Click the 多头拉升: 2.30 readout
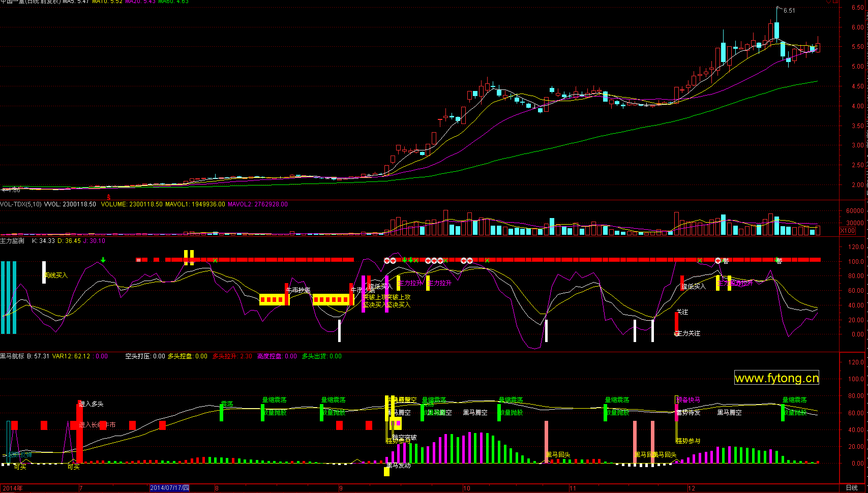 pos(232,356)
